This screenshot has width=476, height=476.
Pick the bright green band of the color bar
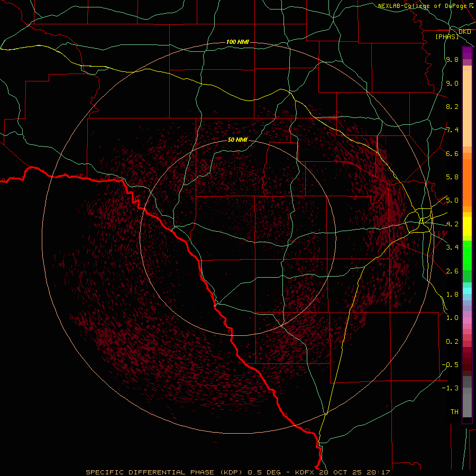[x=467, y=255]
